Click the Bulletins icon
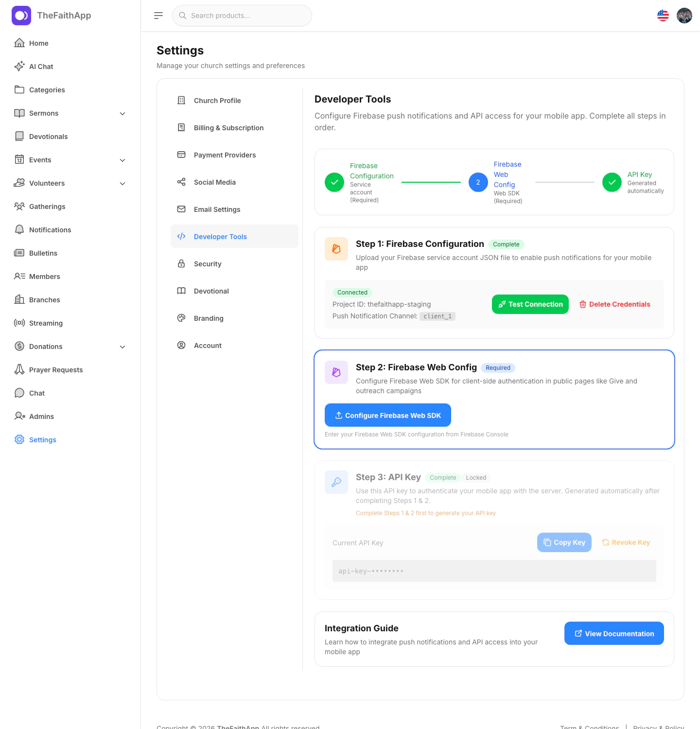 (x=19, y=253)
